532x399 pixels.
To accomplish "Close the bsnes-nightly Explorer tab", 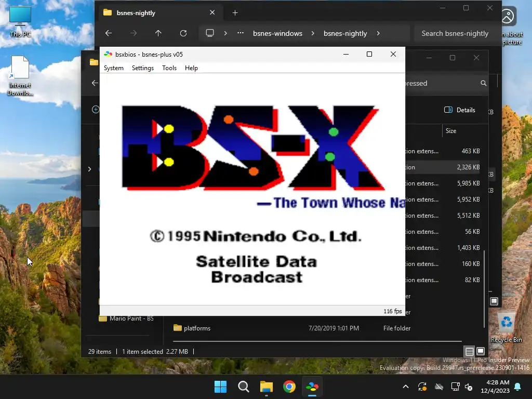I will pyautogui.click(x=212, y=12).
